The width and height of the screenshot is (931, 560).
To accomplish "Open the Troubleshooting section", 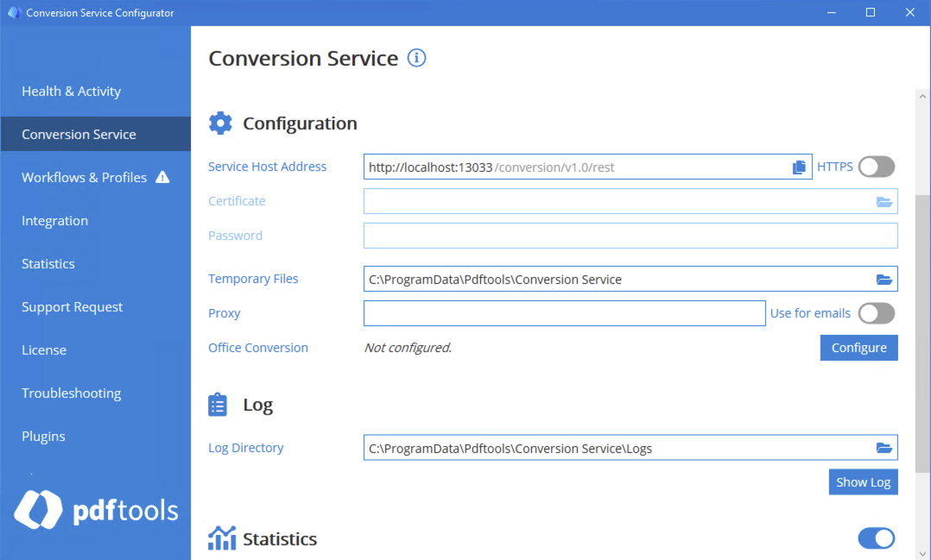I will coord(96,393).
